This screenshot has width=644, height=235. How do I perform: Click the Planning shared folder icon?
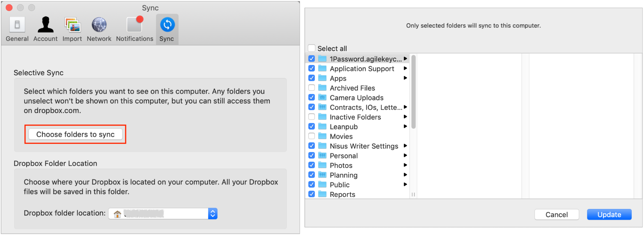[322, 175]
